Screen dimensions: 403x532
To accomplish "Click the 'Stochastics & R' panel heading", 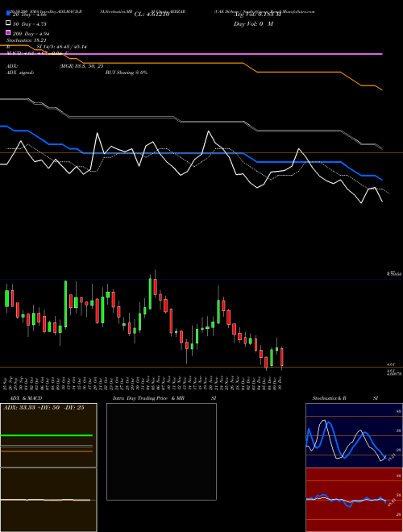I will (x=329, y=398).
